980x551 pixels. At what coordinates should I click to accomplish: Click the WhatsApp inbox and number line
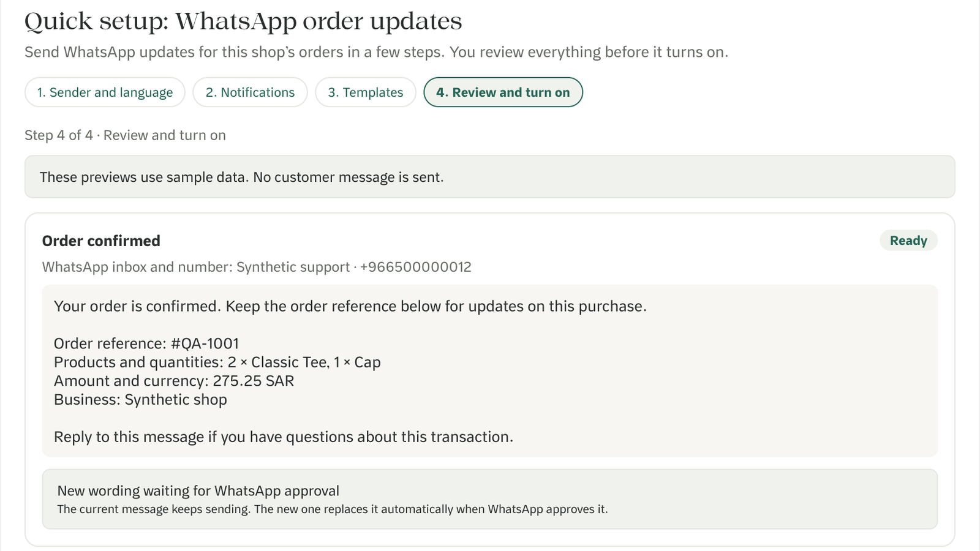(x=257, y=267)
